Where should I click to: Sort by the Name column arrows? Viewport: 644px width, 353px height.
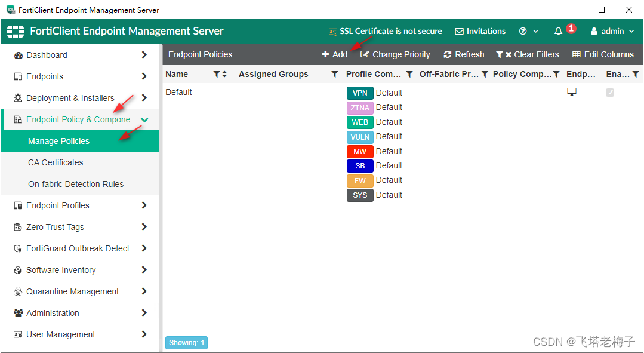pos(224,75)
